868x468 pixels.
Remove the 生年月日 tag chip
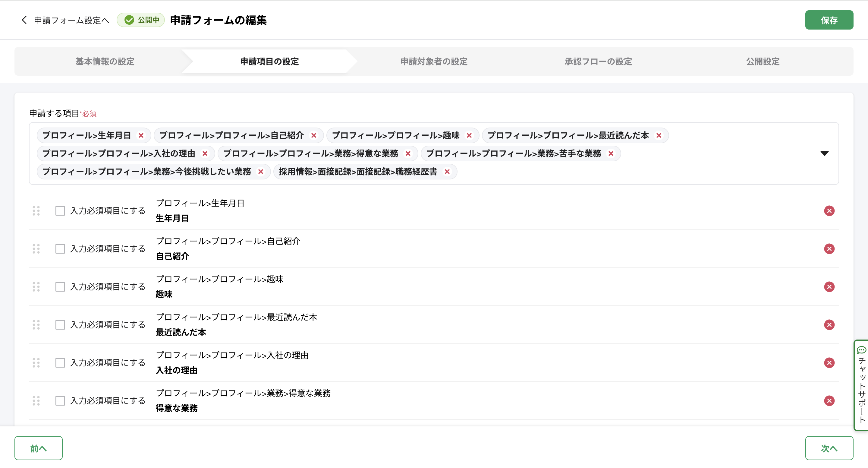141,135
